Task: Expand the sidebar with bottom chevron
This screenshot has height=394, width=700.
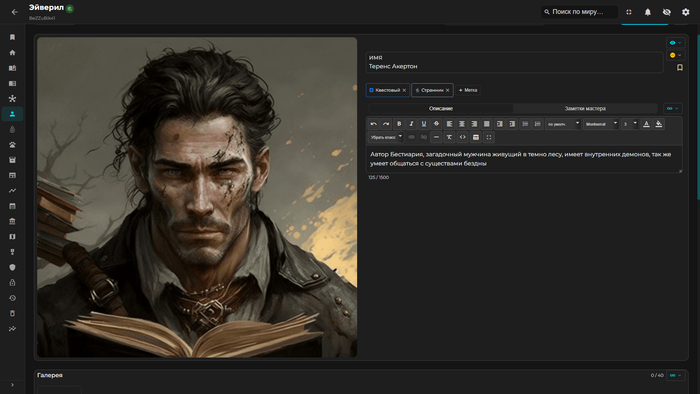Action: pos(12,385)
